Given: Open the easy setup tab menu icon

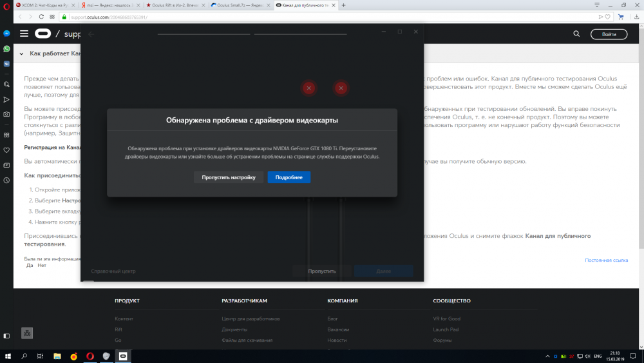Looking at the screenshot, I should 597,5.
